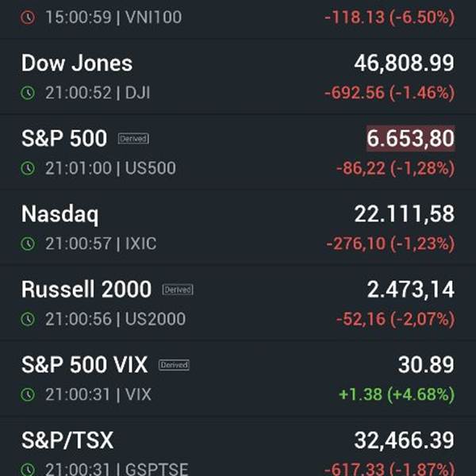
Task: Click the red clock icon beside VNI100
Action: pos(28,17)
